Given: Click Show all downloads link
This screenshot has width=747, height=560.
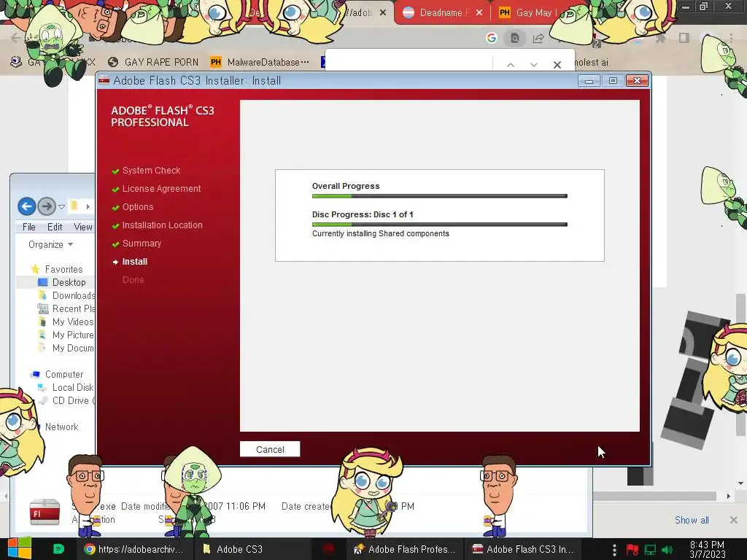Looking at the screenshot, I should pos(692,520).
